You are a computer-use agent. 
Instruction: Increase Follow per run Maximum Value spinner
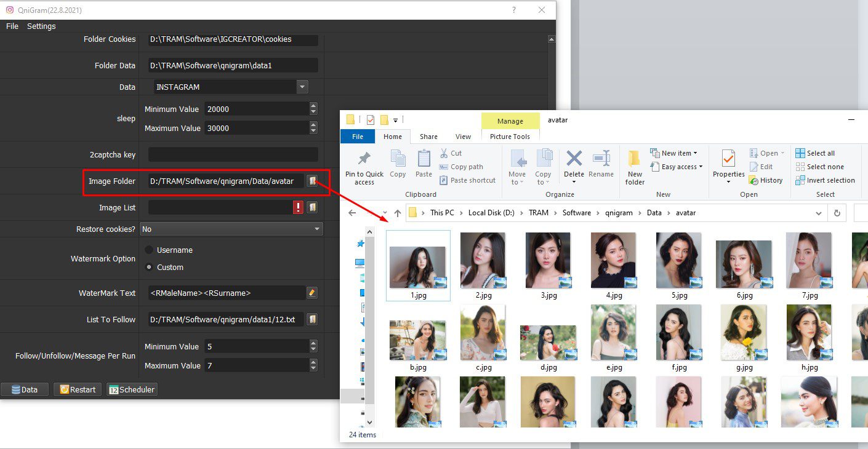[x=313, y=362]
